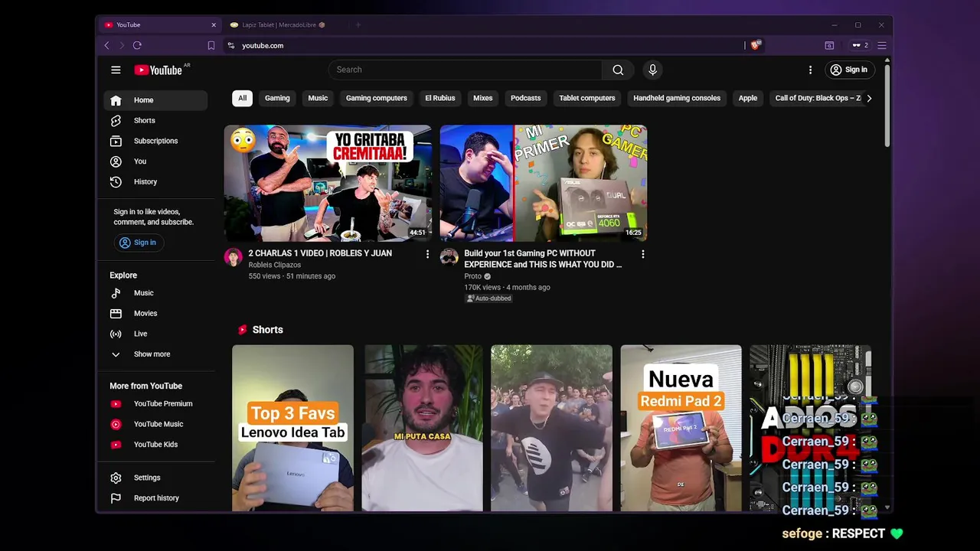This screenshot has width=980, height=551.
Task: Open Shorts from the sidebar
Action: pyautogui.click(x=155, y=121)
